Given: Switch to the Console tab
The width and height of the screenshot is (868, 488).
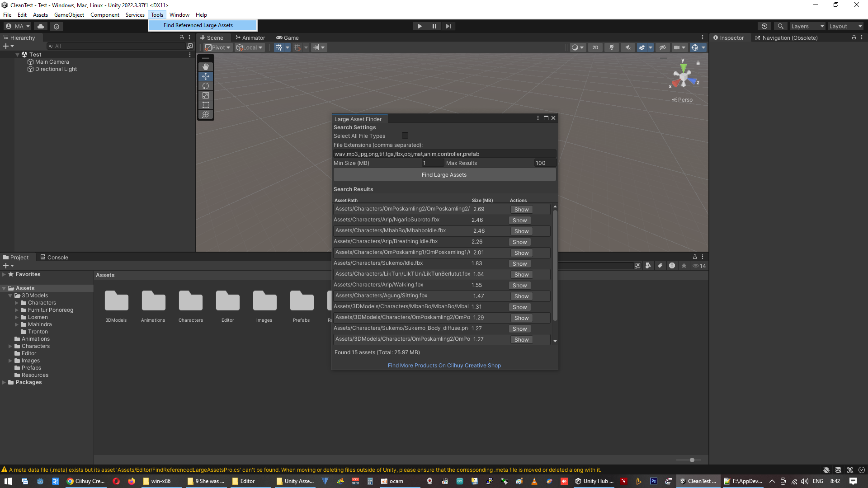Looking at the screenshot, I should coord(54,257).
